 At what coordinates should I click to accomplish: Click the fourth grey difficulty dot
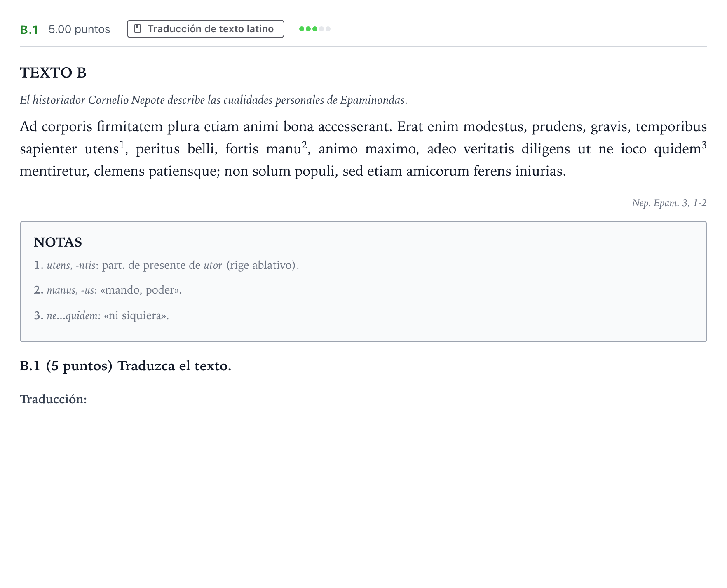(321, 29)
